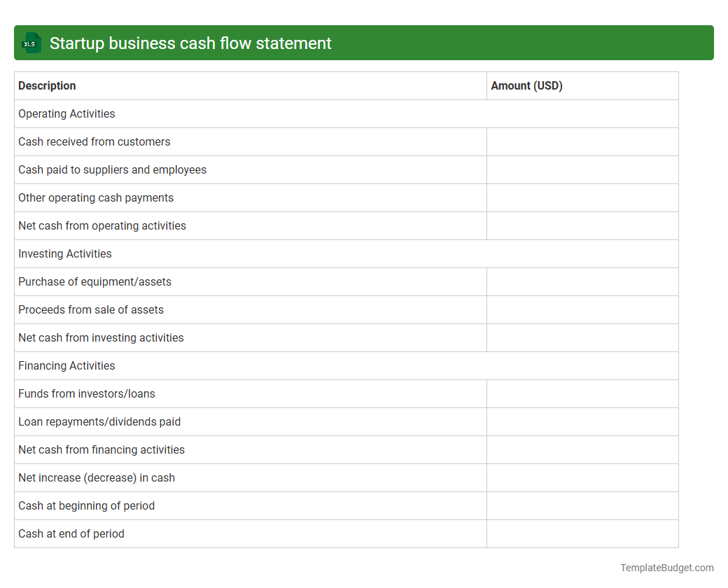Screen dimensions: 728x588
Task: Click the amount cell for Net cash from financing activities
Action: click(x=582, y=449)
